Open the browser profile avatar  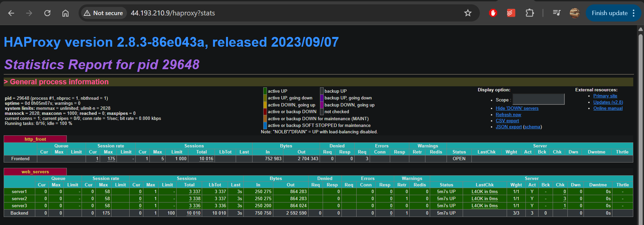click(574, 13)
